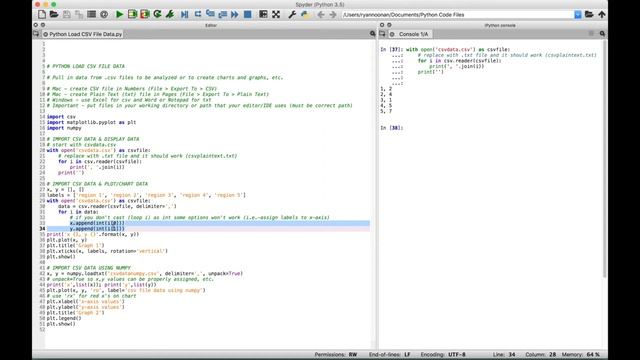Viewport: 640px width, 360px height.
Task: Open file with the folder icon
Action: click(54, 14)
